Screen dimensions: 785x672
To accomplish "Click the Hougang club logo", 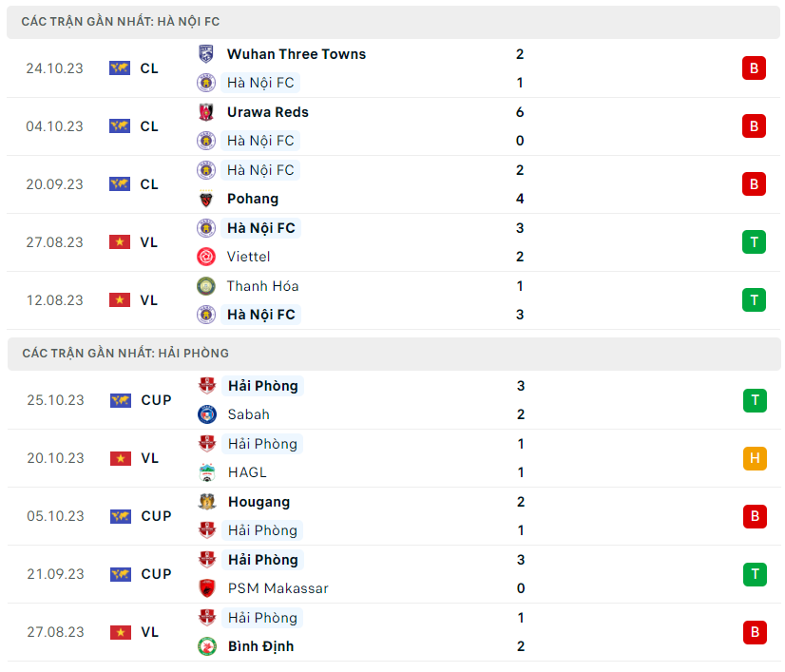I will pyautogui.click(x=207, y=502).
